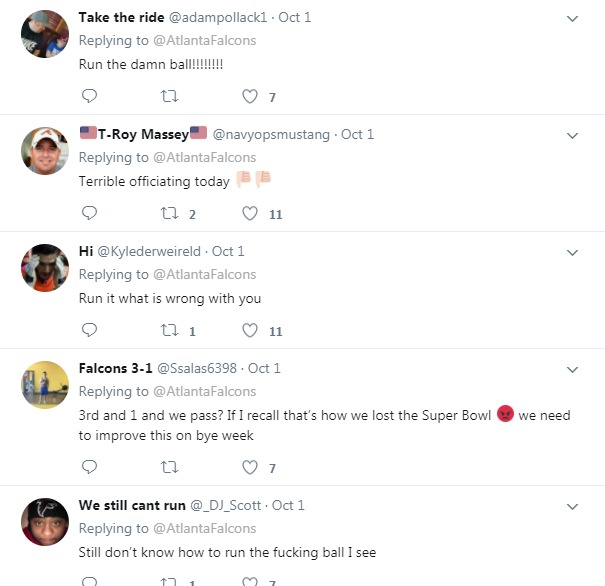Visit the 'We still cant run' profile name

click(x=130, y=506)
